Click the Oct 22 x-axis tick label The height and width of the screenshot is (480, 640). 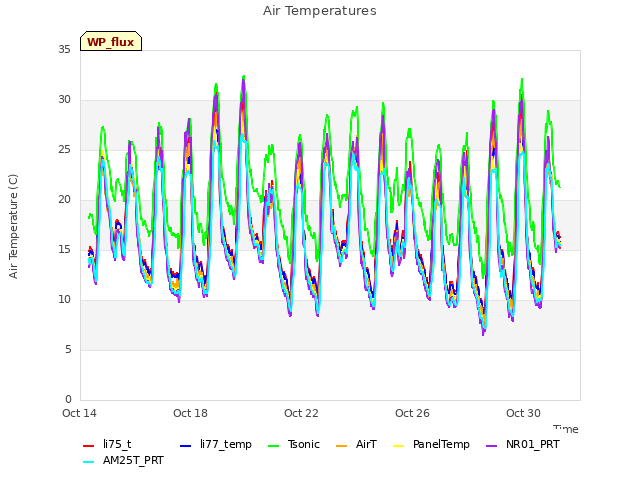tap(301, 413)
